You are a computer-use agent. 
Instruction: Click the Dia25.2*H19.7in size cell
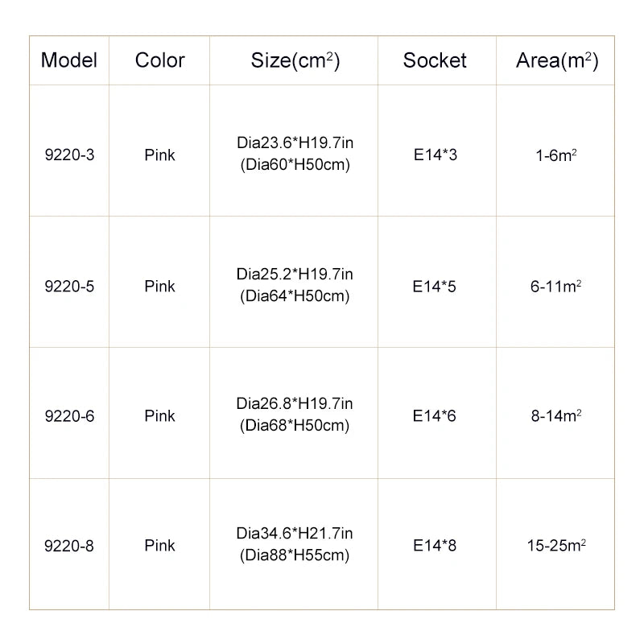pos(295,285)
